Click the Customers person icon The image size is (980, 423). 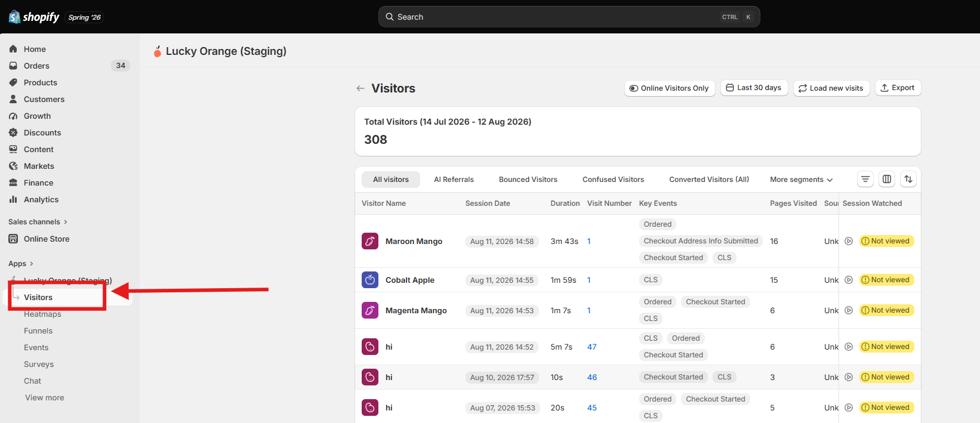[13, 99]
